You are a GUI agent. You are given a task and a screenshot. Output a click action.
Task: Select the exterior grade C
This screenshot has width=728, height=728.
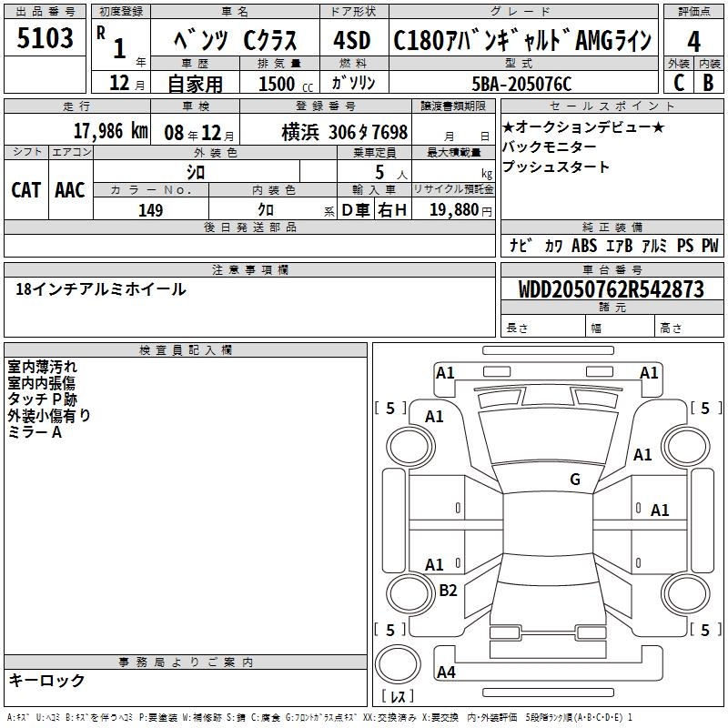click(x=679, y=83)
